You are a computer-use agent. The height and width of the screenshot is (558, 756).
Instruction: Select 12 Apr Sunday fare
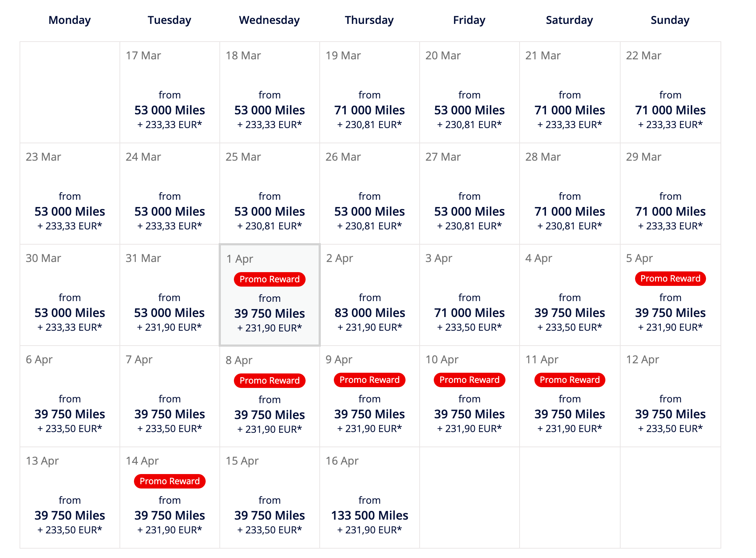coord(670,414)
